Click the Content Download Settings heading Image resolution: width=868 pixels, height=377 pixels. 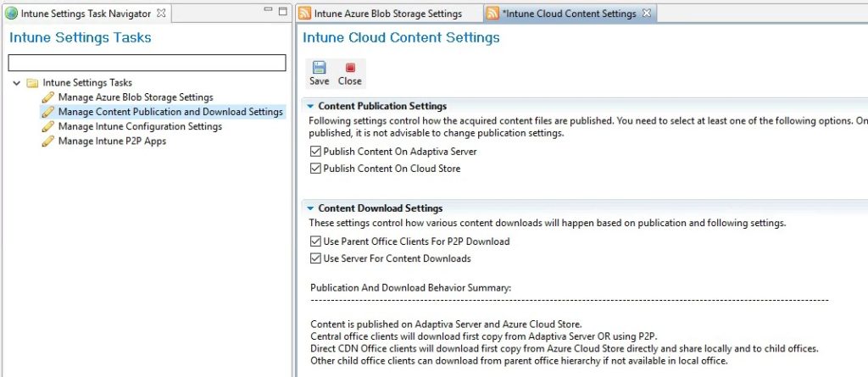(381, 208)
